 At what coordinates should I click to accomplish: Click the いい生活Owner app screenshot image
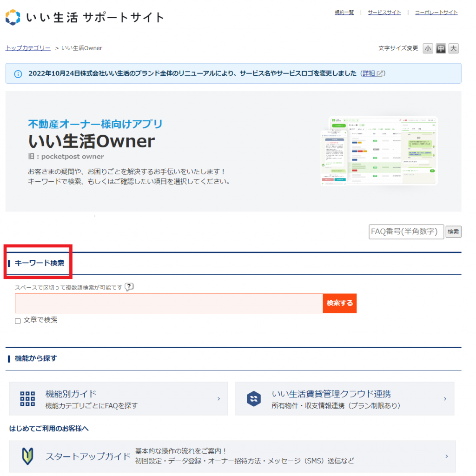pos(379,151)
